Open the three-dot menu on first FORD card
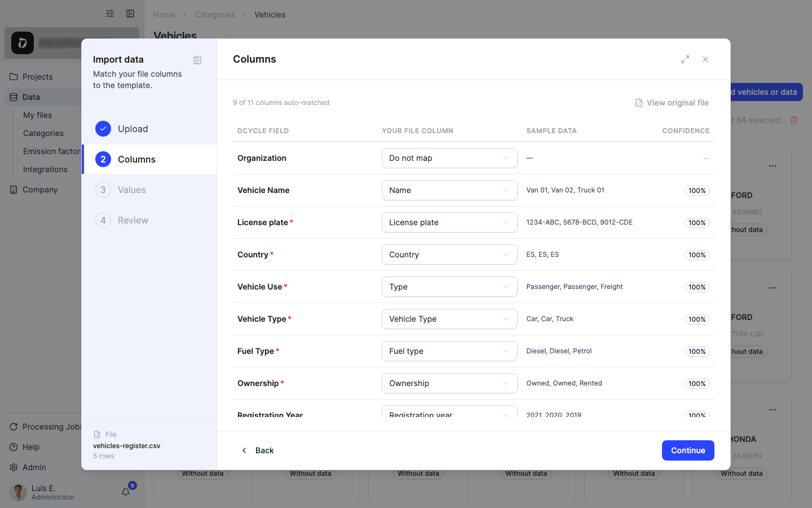Viewport: 812px width, 508px height. tap(773, 166)
